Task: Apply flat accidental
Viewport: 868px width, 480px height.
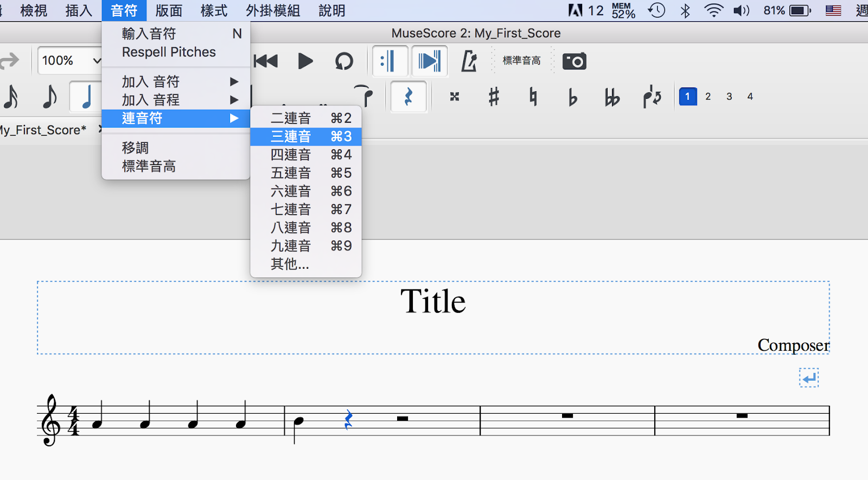Action: [x=573, y=98]
